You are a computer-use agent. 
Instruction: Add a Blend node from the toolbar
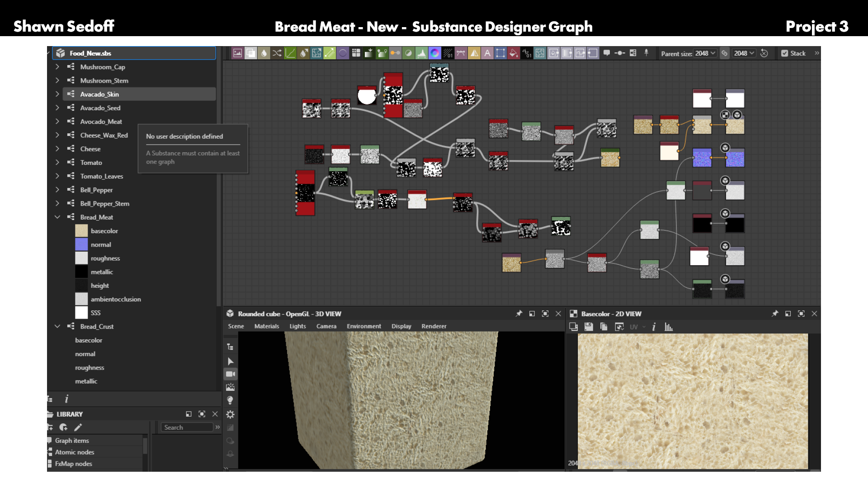pyautogui.click(x=250, y=53)
